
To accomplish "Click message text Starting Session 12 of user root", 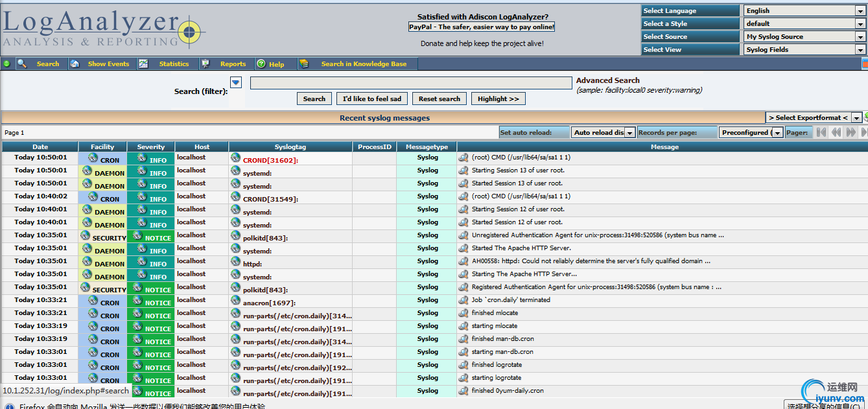I will [518, 209].
